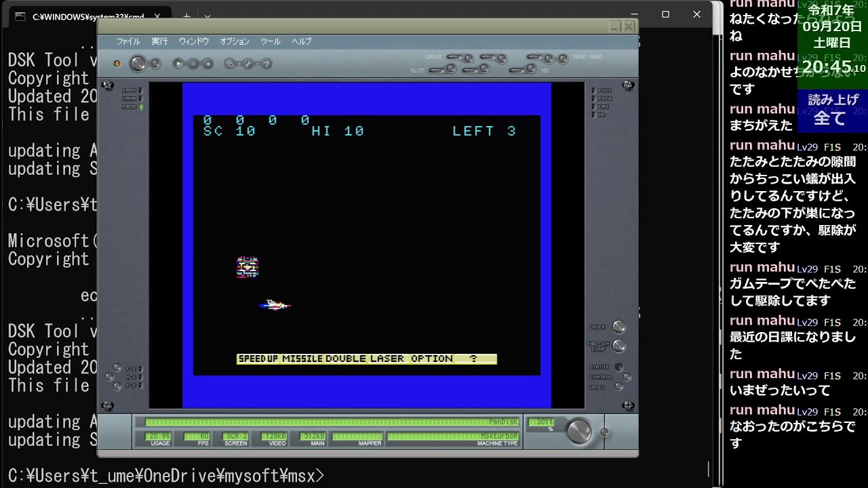The width and height of the screenshot is (868, 488).
Task: Click the round knob of the second DRIVE
Action: pos(502,58)
